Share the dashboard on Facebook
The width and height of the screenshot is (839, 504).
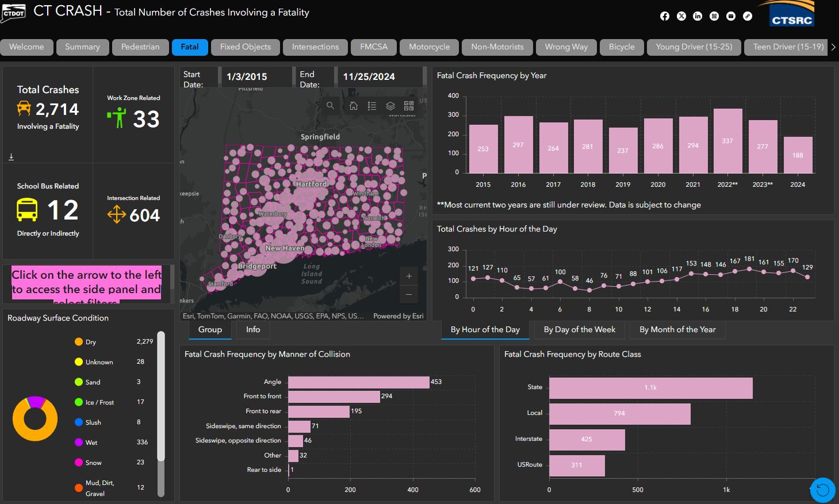point(665,16)
